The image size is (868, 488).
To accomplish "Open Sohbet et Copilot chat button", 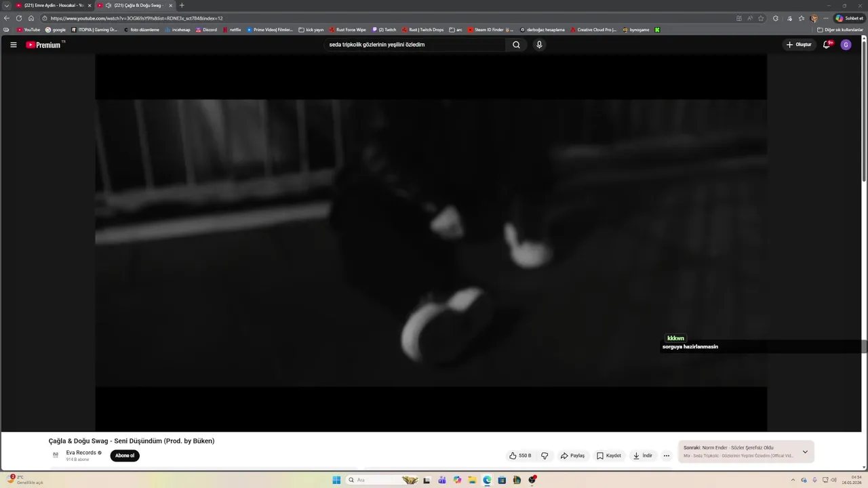I will [x=850, y=18].
